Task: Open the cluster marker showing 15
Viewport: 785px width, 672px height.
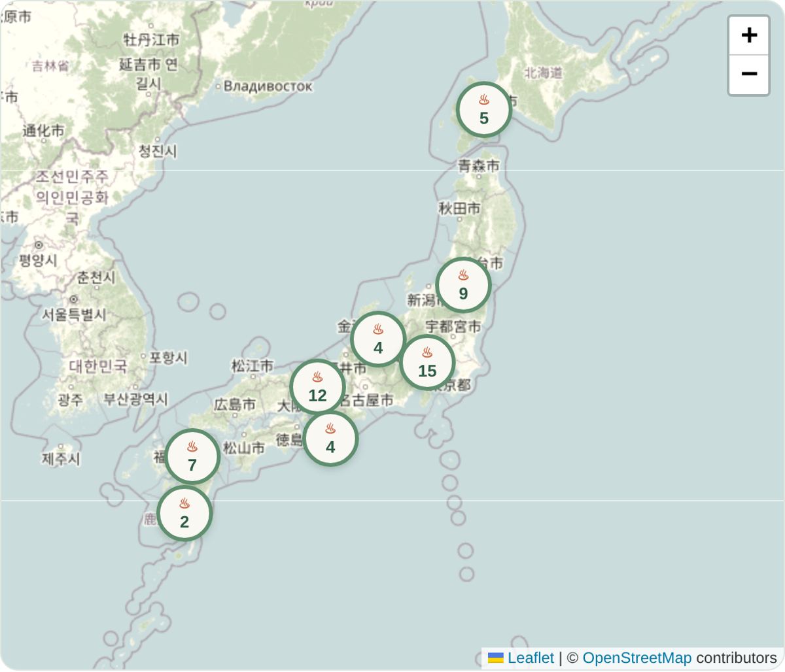Action: pyautogui.click(x=427, y=362)
